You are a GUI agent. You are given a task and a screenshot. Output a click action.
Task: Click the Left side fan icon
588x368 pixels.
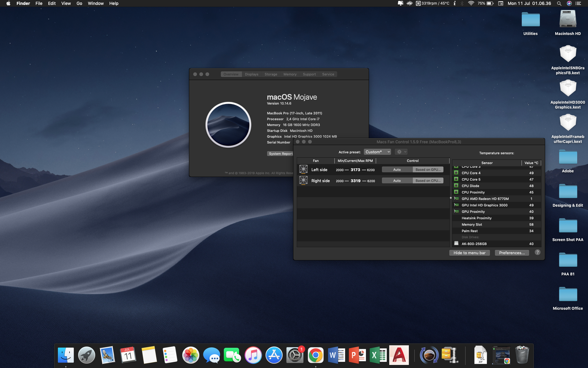(x=303, y=170)
